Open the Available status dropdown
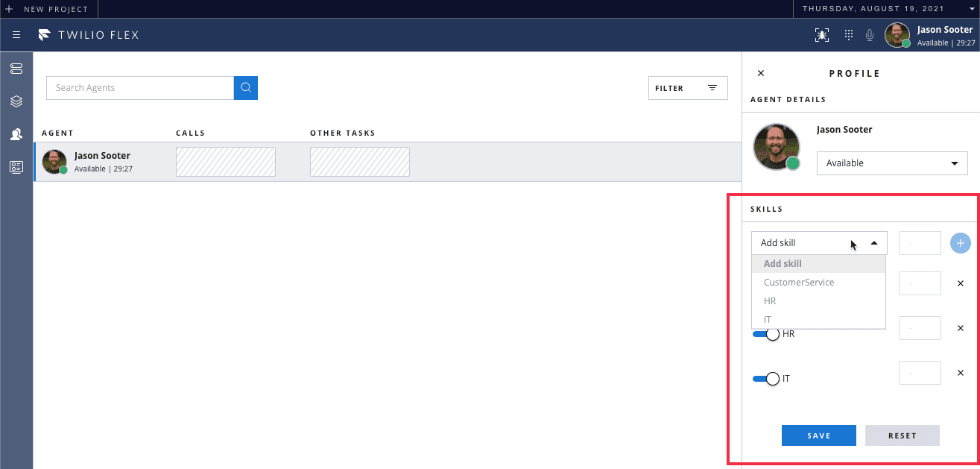 coord(891,163)
